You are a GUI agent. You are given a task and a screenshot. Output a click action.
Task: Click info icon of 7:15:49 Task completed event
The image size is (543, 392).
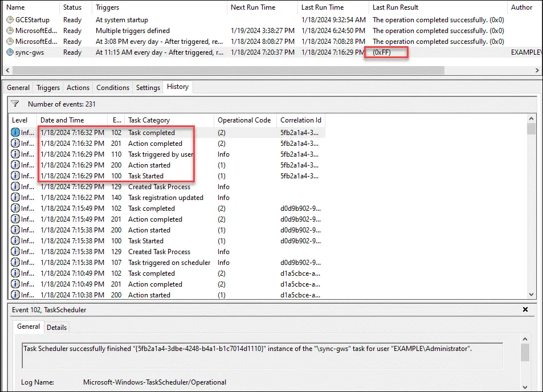click(15, 208)
